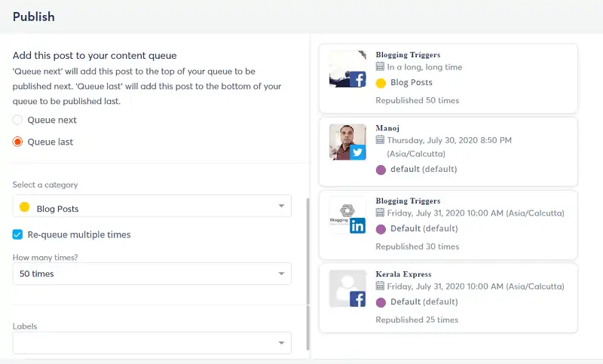This screenshot has height=364, width=603.
Task: Select the Queue next radio button
Action: pyautogui.click(x=17, y=120)
